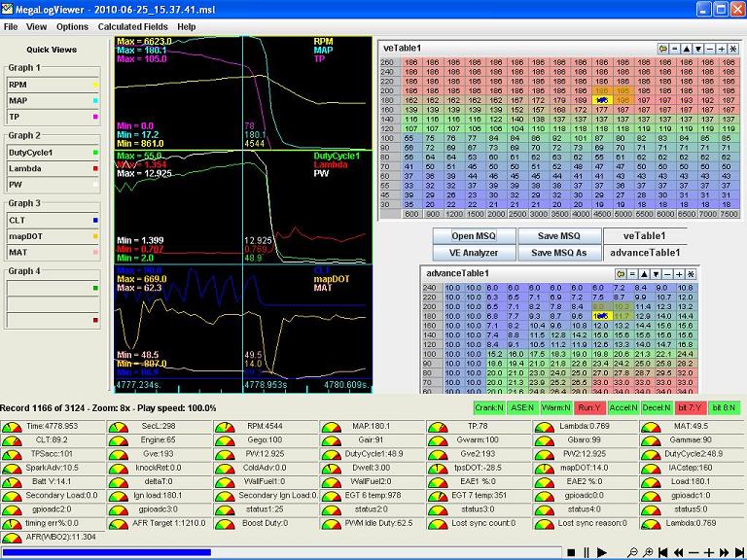Click the VE Analyzer button
Screen dimensions: 747x560
[x=474, y=253]
